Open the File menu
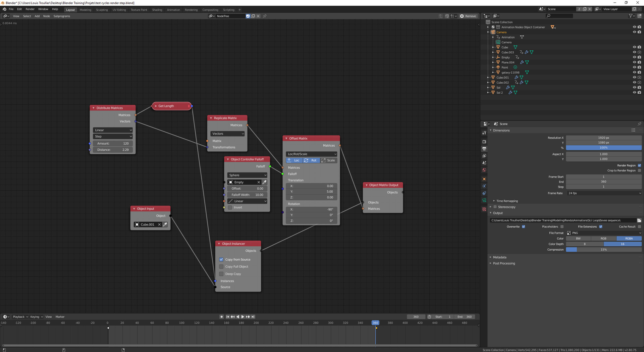Viewport: 644px width, 352px height. [x=11, y=9]
